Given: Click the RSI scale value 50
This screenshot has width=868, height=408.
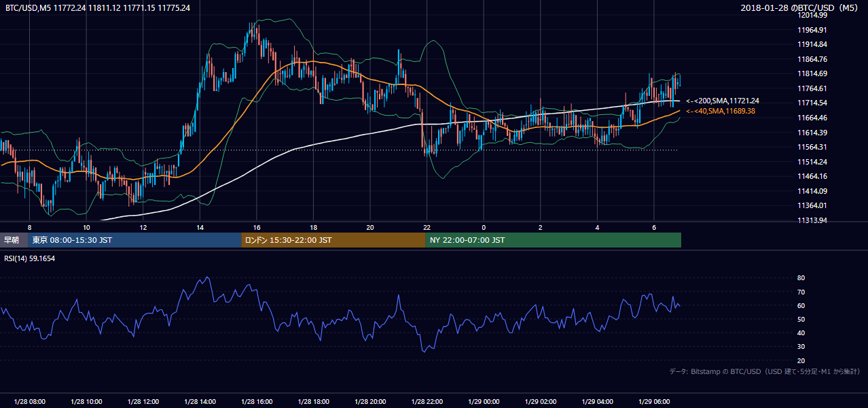Looking at the screenshot, I should click(801, 319).
